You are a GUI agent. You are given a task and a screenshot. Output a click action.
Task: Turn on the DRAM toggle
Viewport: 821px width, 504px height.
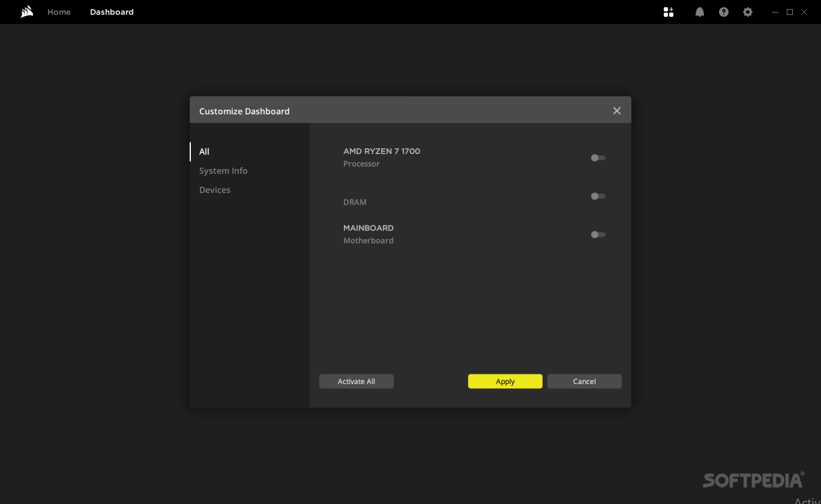coord(598,196)
